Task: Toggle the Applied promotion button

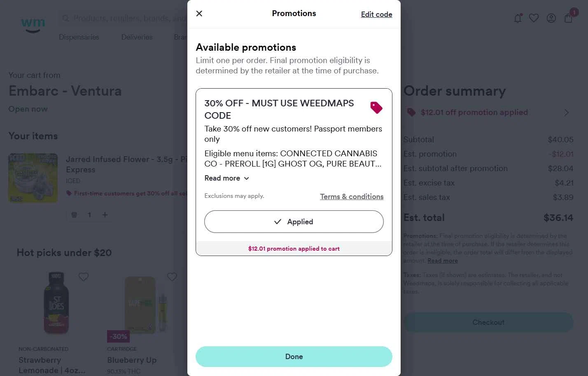Action: (294, 222)
